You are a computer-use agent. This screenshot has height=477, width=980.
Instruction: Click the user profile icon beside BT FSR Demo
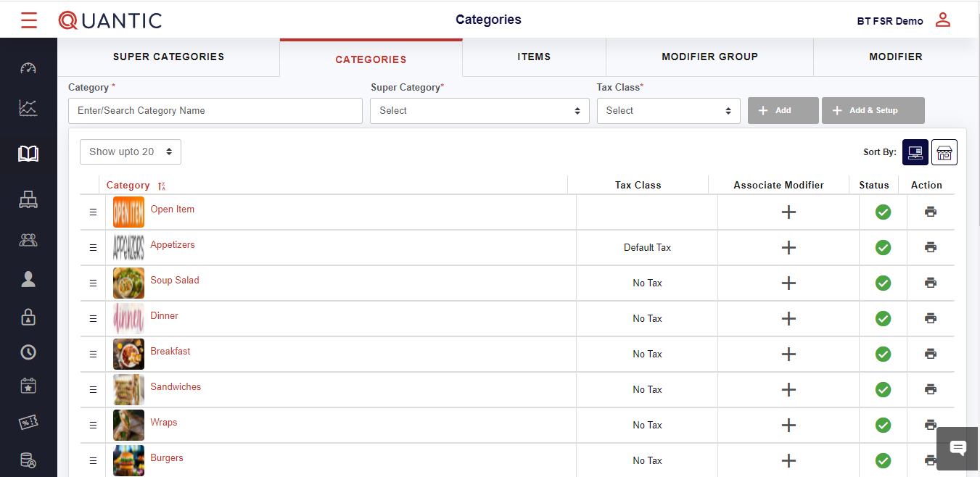(942, 20)
